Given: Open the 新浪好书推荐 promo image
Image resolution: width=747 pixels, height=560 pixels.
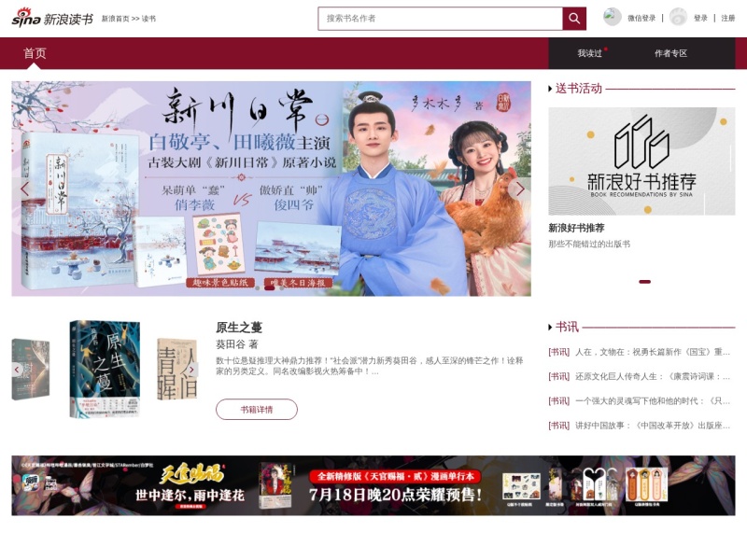Looking at the screenshot, I should point(641,161).
